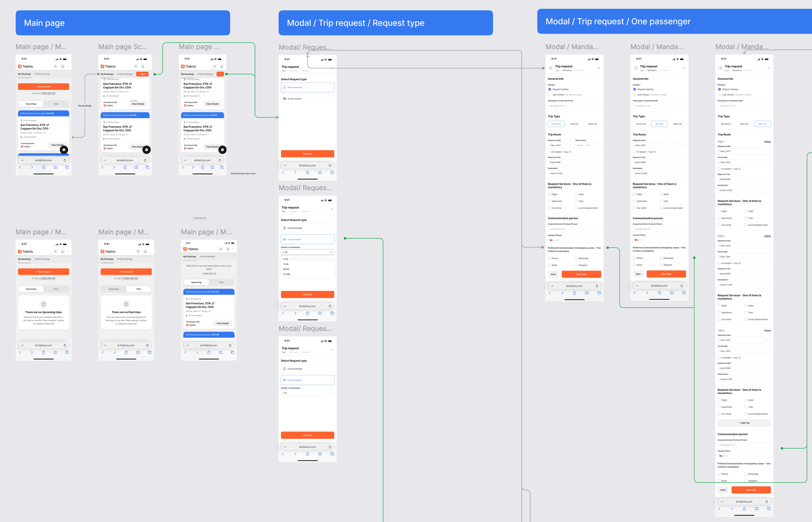Select Last minute radio in One way frame
The width and height of the screenshot is (812, 522).
tap(634, 95)
